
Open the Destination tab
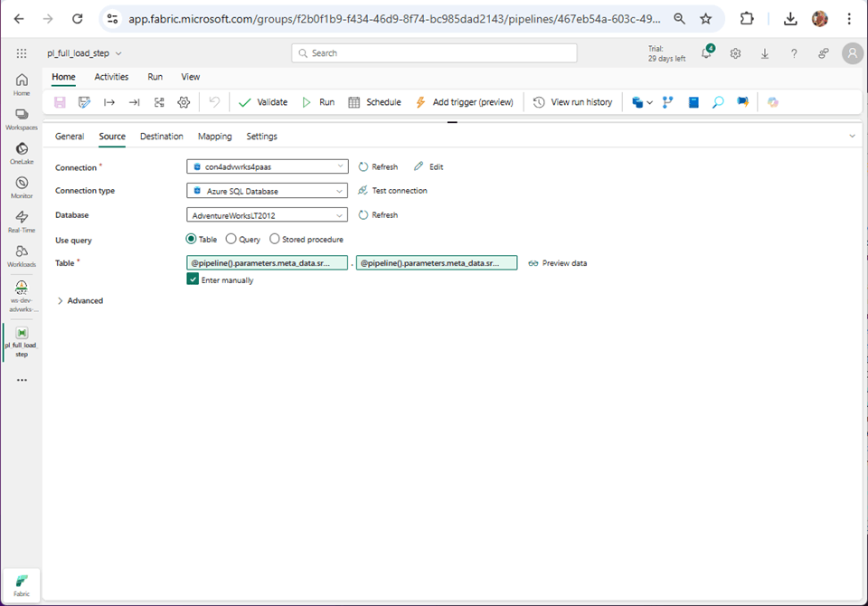162,137
